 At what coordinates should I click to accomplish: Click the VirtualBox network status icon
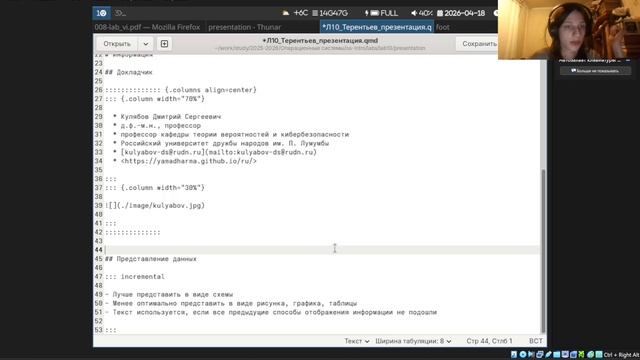tap(540, 354)
